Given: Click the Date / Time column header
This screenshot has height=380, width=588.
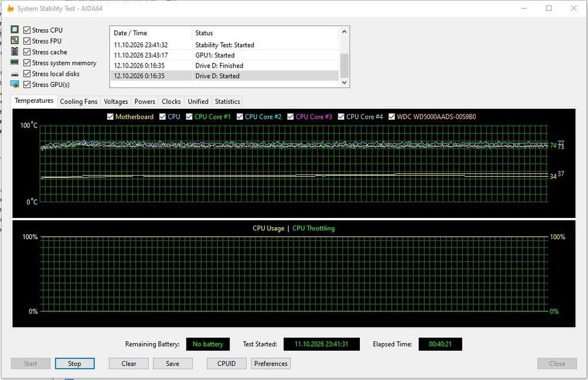Looking at the screenshot, I should (x=151, y=33).
